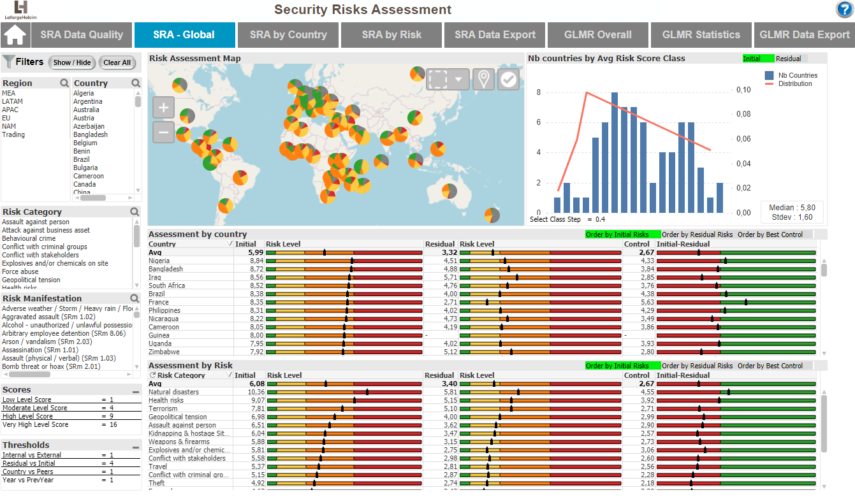Viewport: 855px width, 504px height.
Task: Click the Clear All button
Action: point(117,62)
